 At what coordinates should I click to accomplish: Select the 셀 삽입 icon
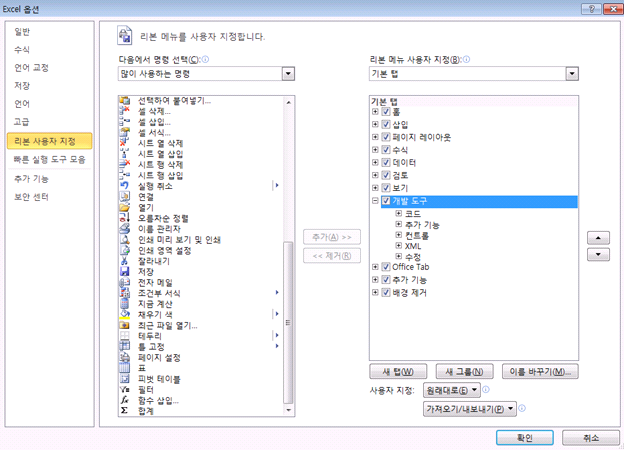click(x=125, y=122)
